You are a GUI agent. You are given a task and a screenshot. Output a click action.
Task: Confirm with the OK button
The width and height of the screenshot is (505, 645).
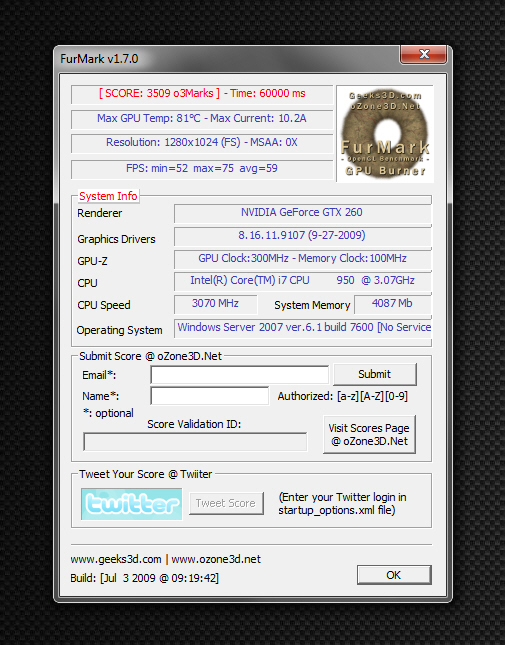click(x=394, y=575)
